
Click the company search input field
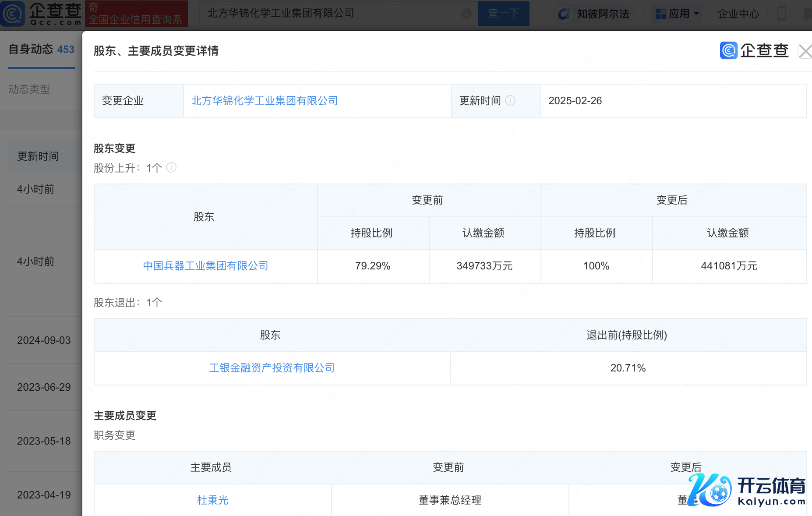click(x=333, y=14)
